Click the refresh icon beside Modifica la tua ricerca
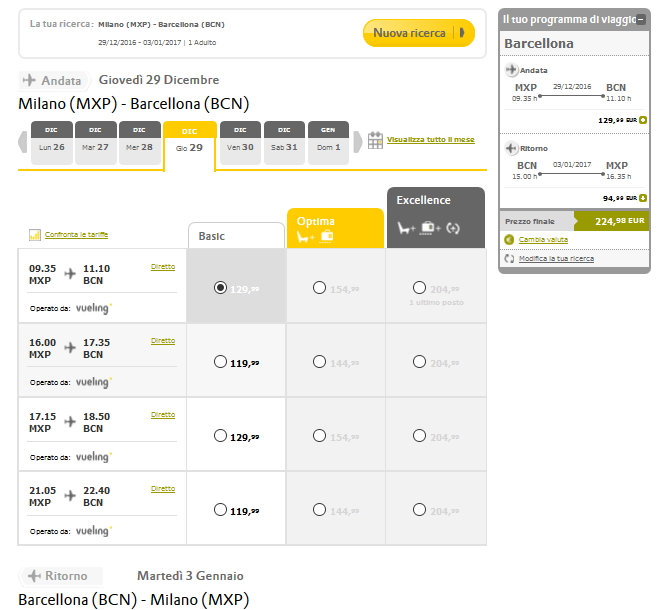Viewport: 658px width, 610px height. [x=509, y=258]
